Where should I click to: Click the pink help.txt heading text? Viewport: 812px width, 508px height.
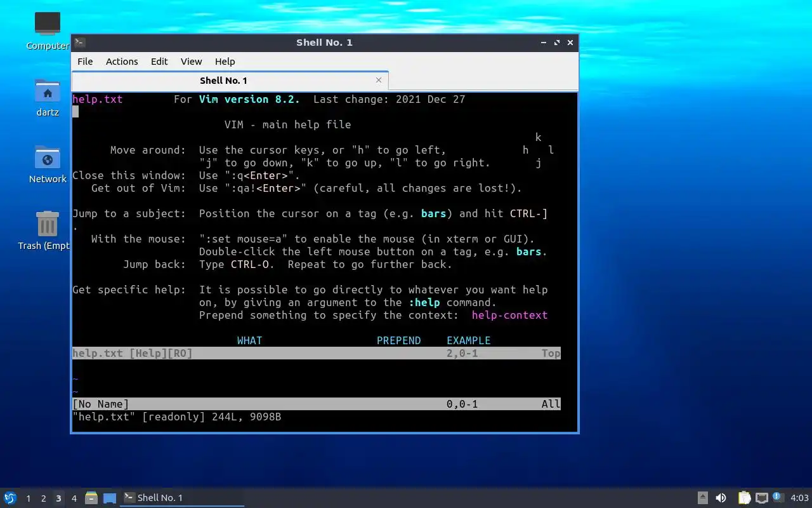(x=98, y=99)
